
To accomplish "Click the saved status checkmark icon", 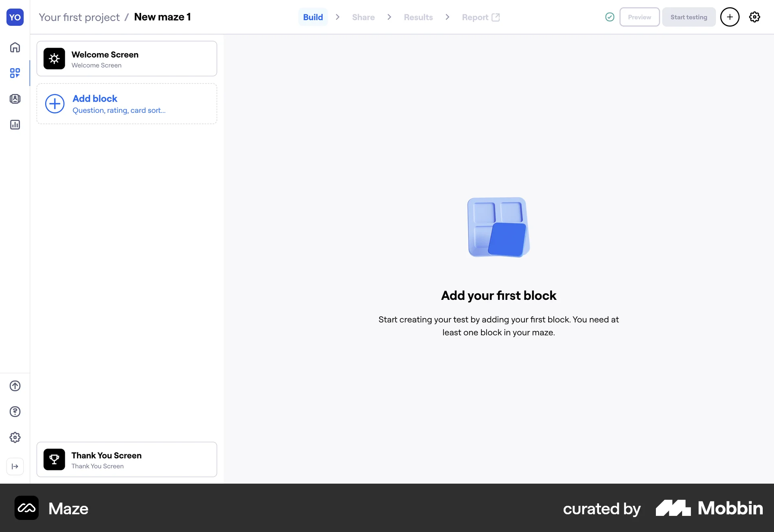I will coord(610,17).
